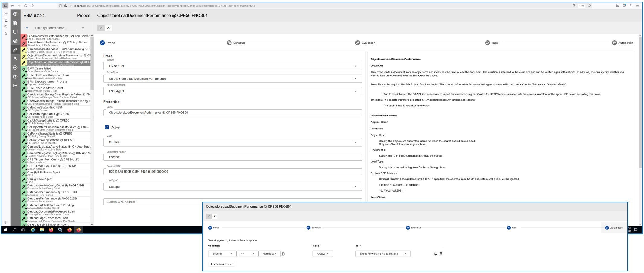Click in the Filter by Probes name field
This screenshot has width=644, height=273.
coord(54,28)
